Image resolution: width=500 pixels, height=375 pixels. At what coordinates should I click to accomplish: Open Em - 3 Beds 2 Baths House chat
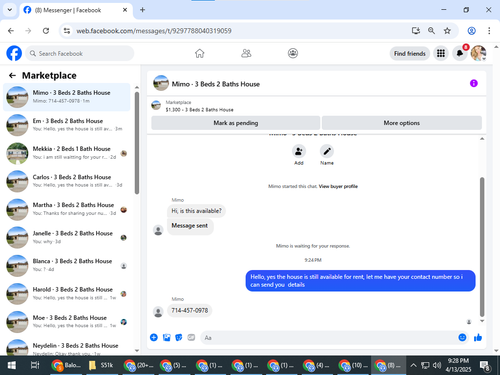(x=67, y=125)
